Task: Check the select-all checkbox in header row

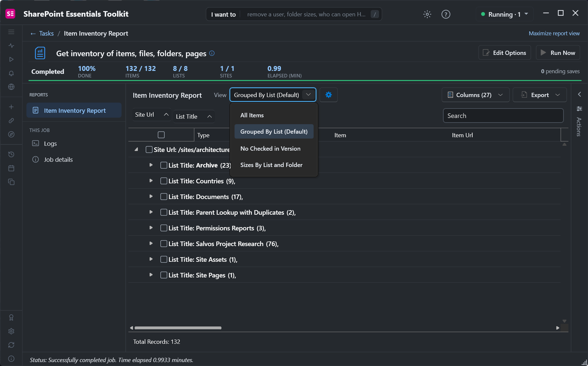Action: (161, 135)
